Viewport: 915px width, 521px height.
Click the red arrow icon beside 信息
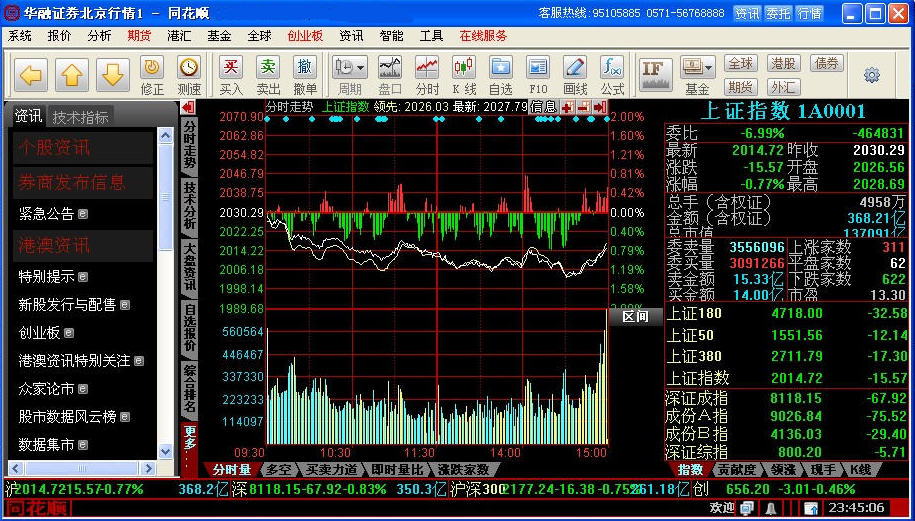[x=600, y=107]
